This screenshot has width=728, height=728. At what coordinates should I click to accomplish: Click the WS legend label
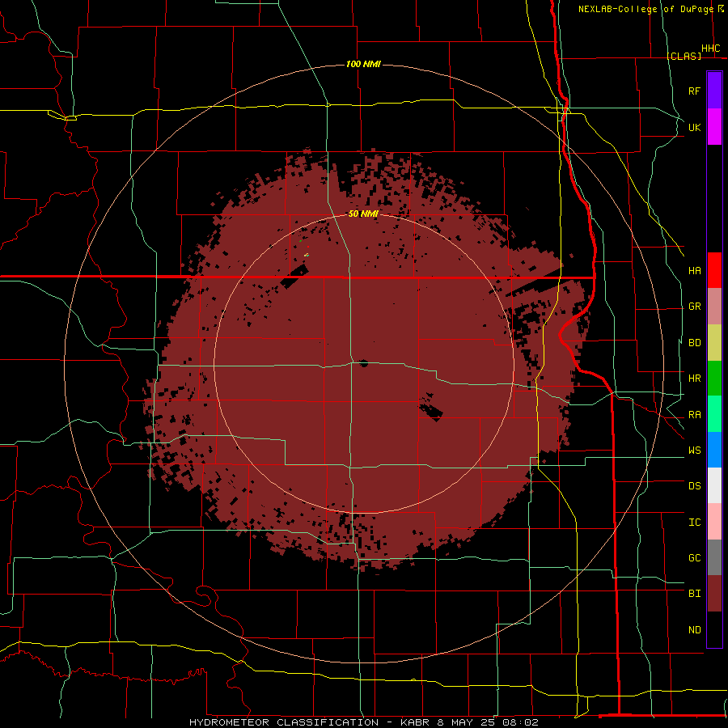(694, 451)
